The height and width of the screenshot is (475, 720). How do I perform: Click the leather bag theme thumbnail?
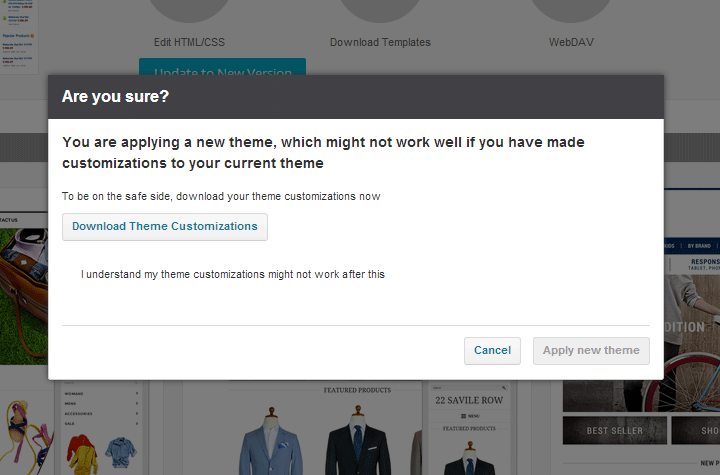[24, 296]
